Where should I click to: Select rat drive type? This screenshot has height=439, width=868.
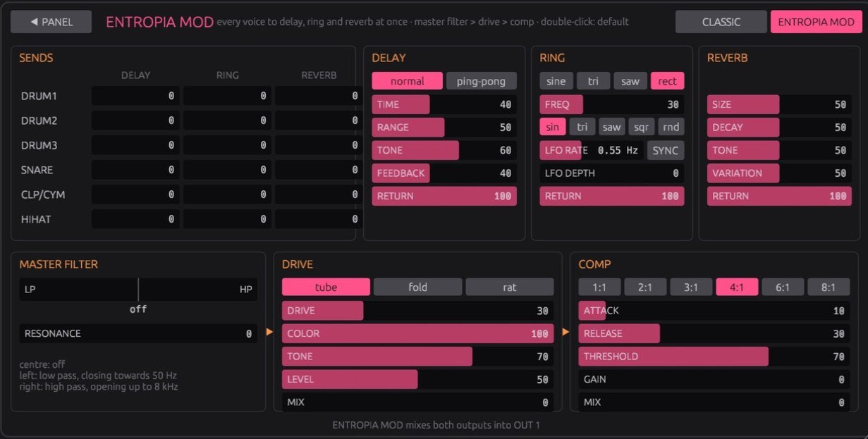coord(509,287)
